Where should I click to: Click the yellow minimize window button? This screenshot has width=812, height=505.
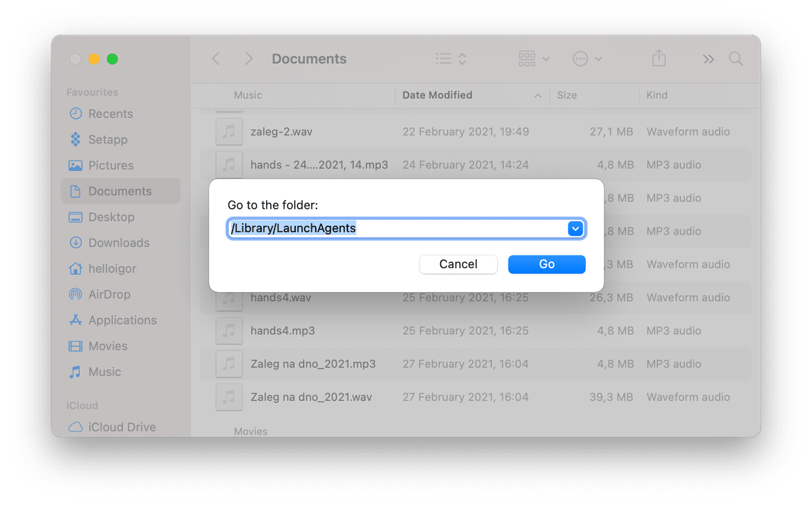(x=93, y=59)
